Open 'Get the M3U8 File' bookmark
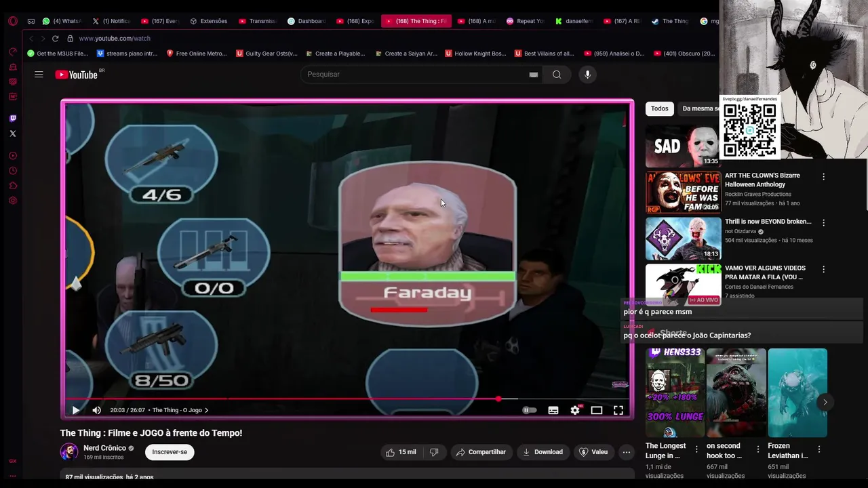 (58, 54)
